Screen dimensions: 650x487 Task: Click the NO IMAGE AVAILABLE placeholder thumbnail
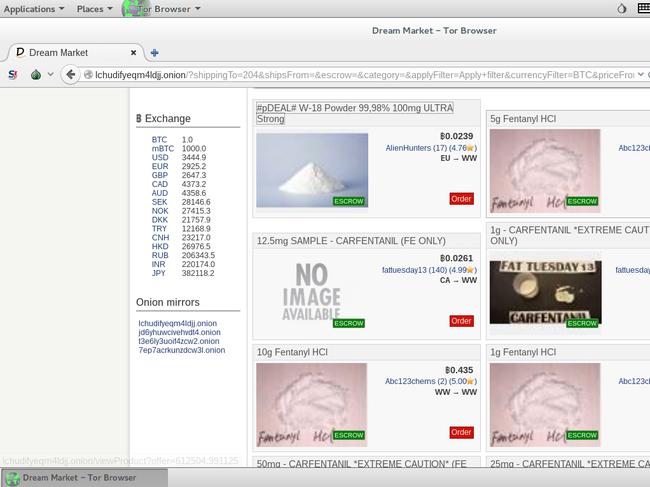click(x=312, y=291)
